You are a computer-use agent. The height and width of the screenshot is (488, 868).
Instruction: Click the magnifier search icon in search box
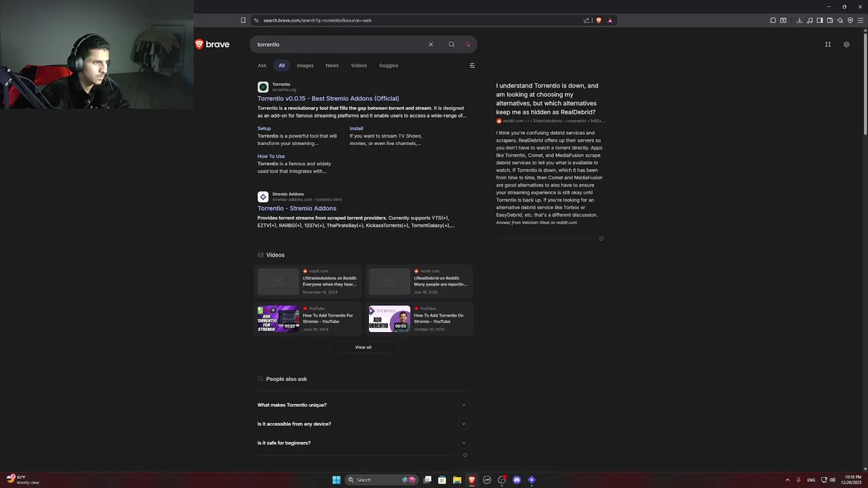pyautogui.click(x=451, y=45)
